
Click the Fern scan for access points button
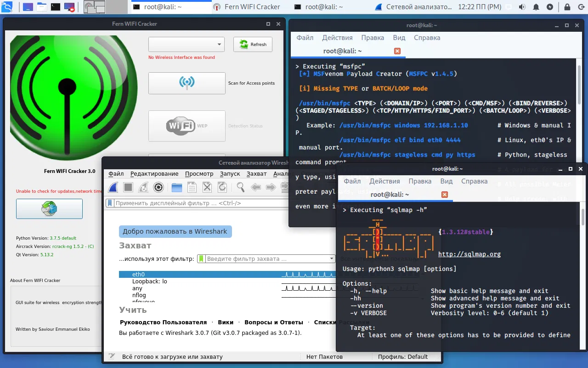187,83
